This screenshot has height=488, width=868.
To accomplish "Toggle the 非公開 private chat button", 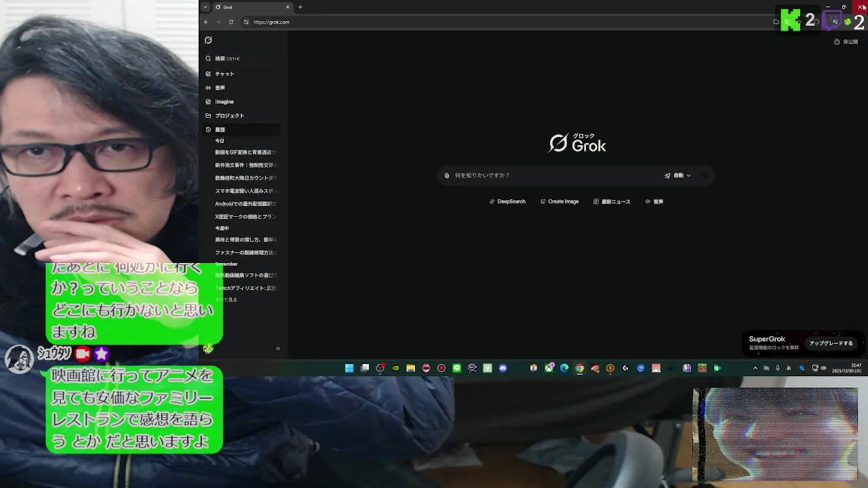I will coord(846,41).
